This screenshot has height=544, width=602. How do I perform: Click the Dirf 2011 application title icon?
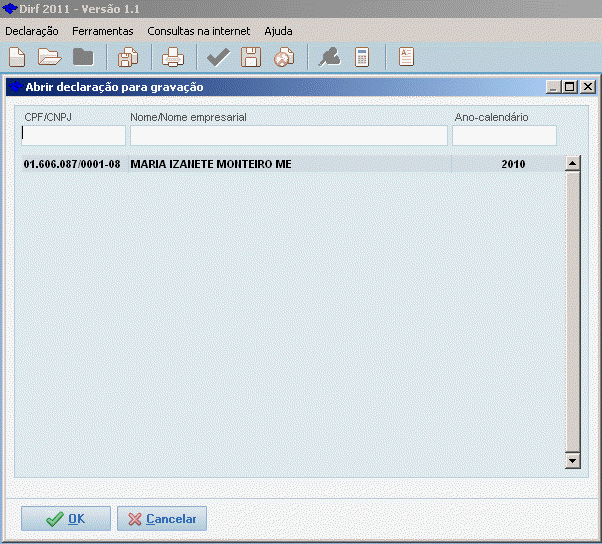pos(10,8)
